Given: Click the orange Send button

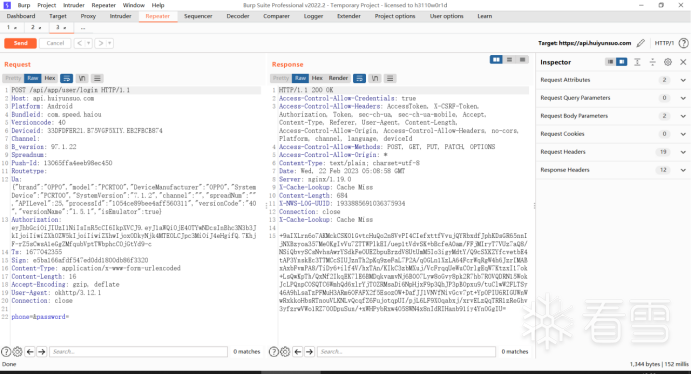Looking at the screenshot, I should tap(20, 43).
